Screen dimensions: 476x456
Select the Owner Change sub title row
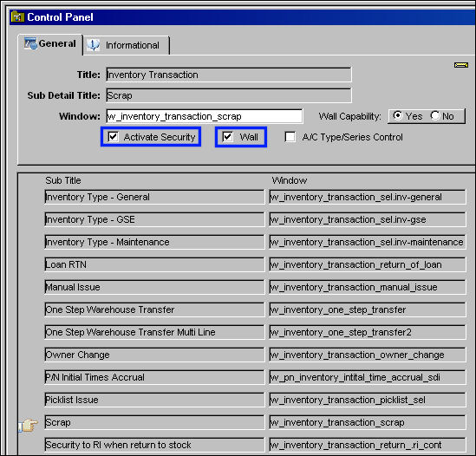pos(154,355)
